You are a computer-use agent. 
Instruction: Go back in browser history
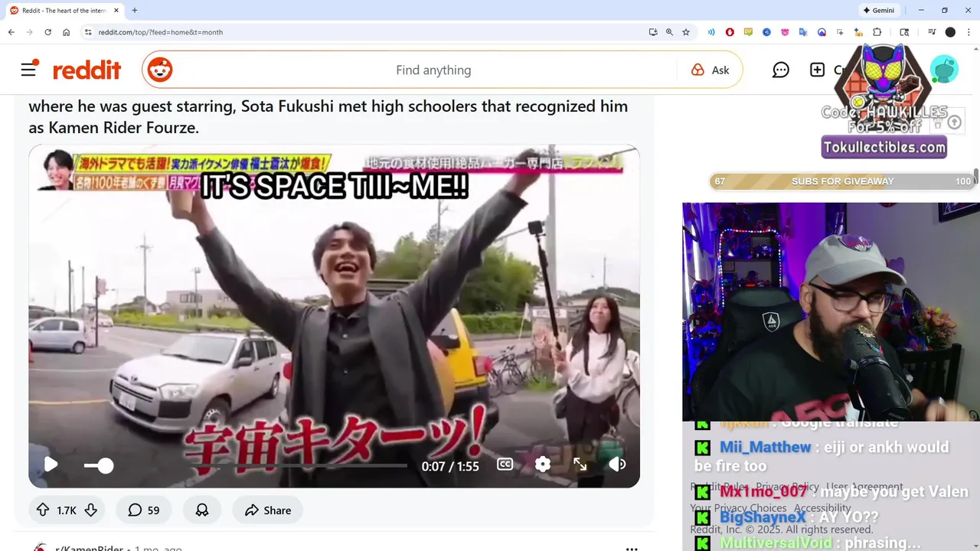tap(11, 32)
